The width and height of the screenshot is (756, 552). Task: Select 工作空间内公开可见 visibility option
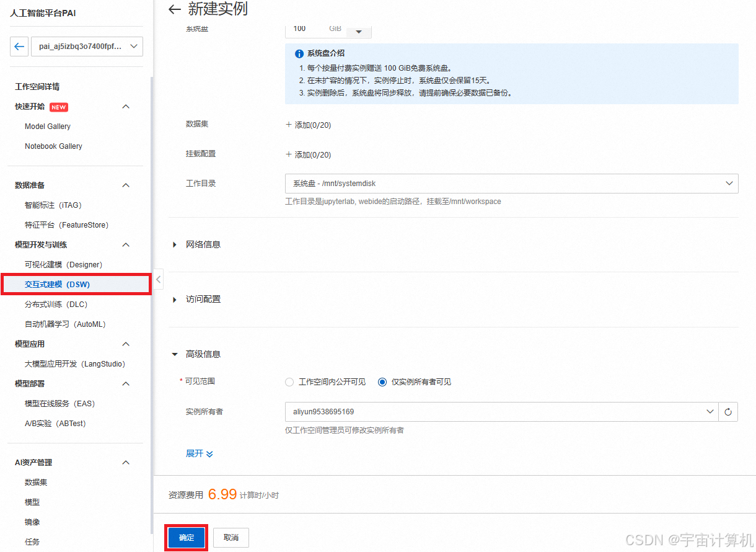pyautogui.click(x=289, y=382)
